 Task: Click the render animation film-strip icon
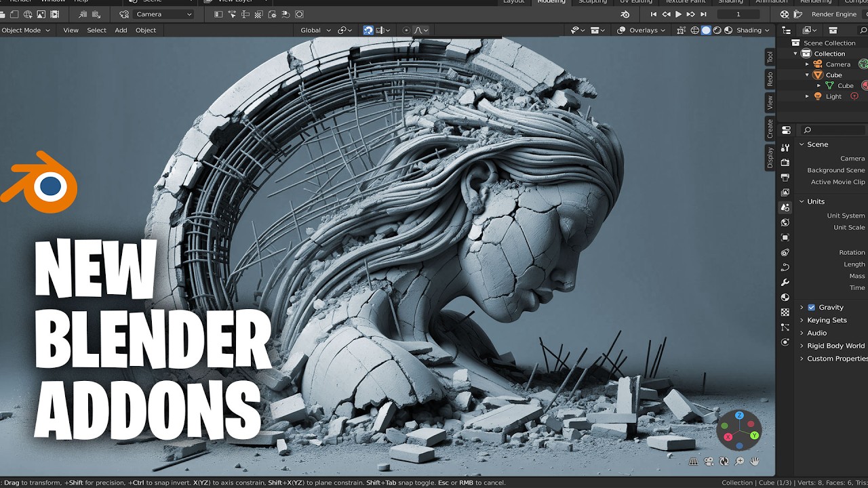(x=55, y=14)
